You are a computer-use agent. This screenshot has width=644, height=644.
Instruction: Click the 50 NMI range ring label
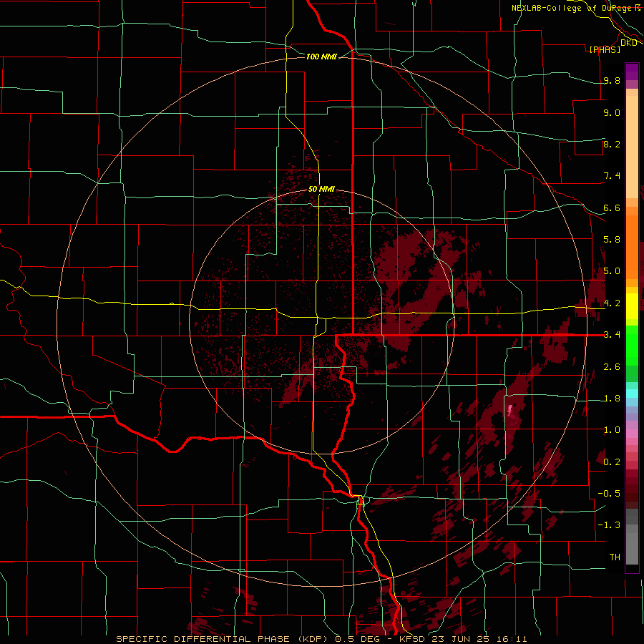[321, 189]
